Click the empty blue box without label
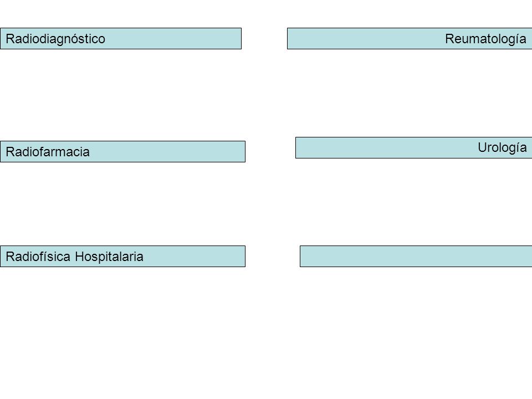 (x=416, y=256)
